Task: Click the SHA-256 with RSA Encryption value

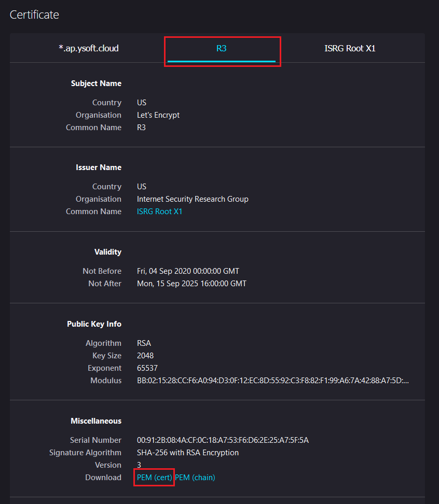Action: click(188, 453)
